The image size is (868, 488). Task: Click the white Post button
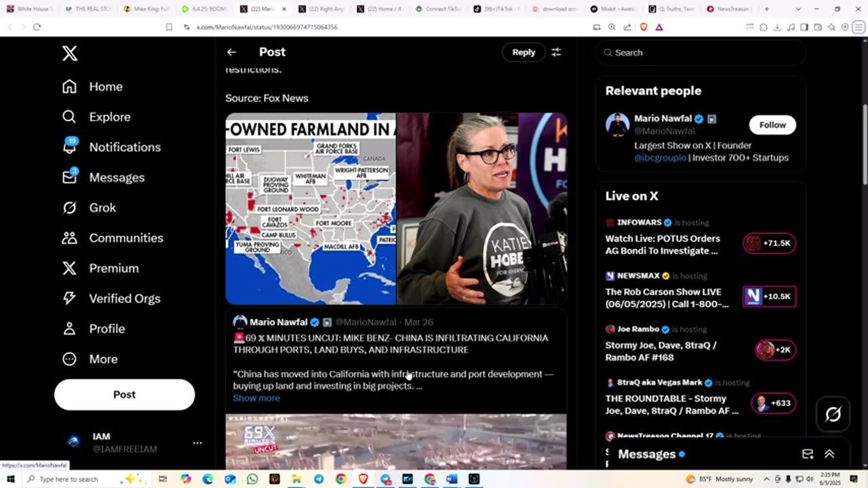(x=124, y=394)
